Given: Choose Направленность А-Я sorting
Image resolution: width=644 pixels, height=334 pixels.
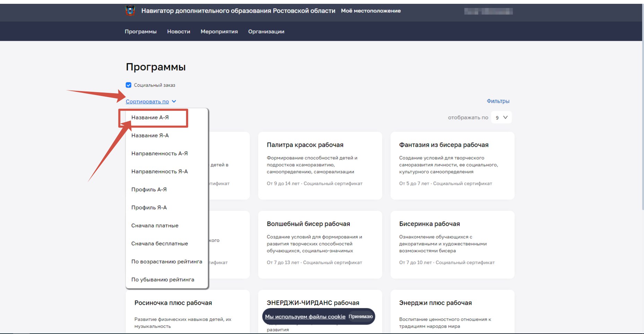Looking at the screenshot, I should point(159,153).
